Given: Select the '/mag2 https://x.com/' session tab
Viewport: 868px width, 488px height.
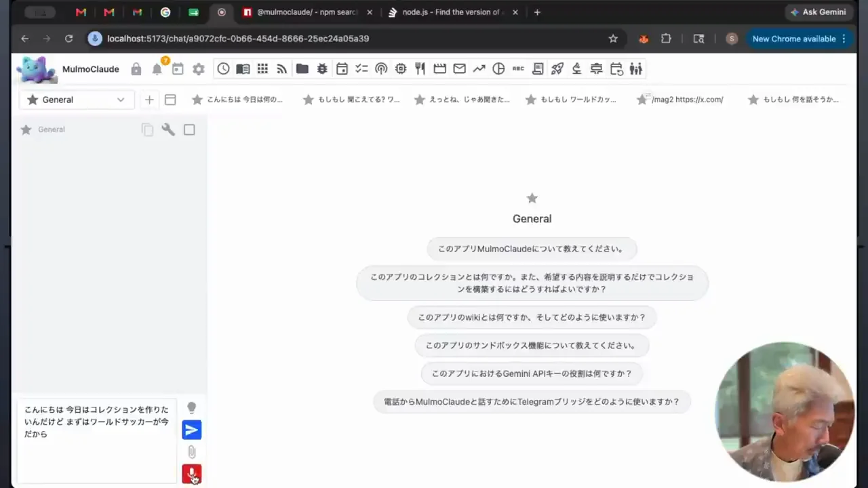Looking at the screenshot, I should (680, 100).
